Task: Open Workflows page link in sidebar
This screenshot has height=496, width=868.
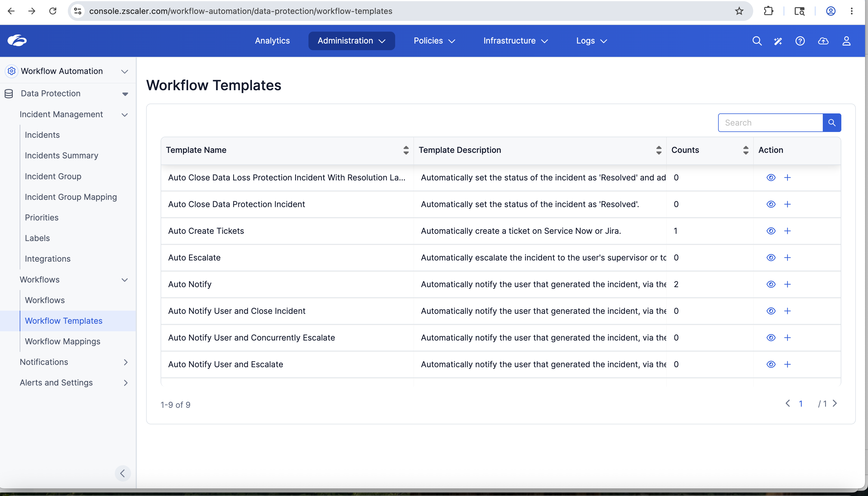Action: [45, 300]
